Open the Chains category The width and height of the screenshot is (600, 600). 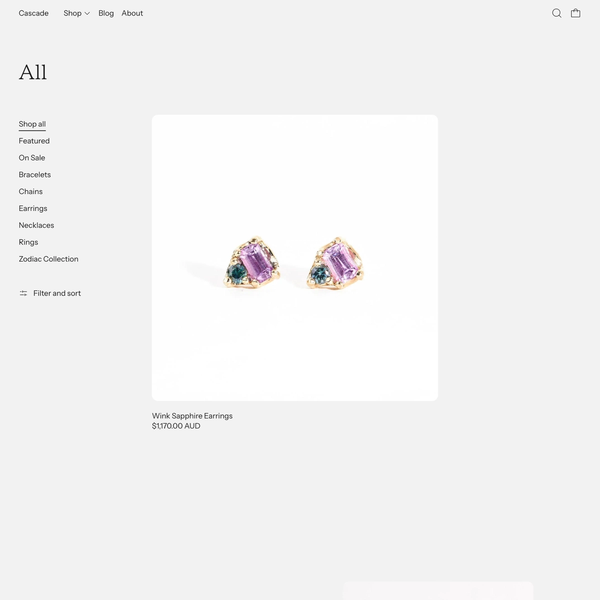coord(31,191)
